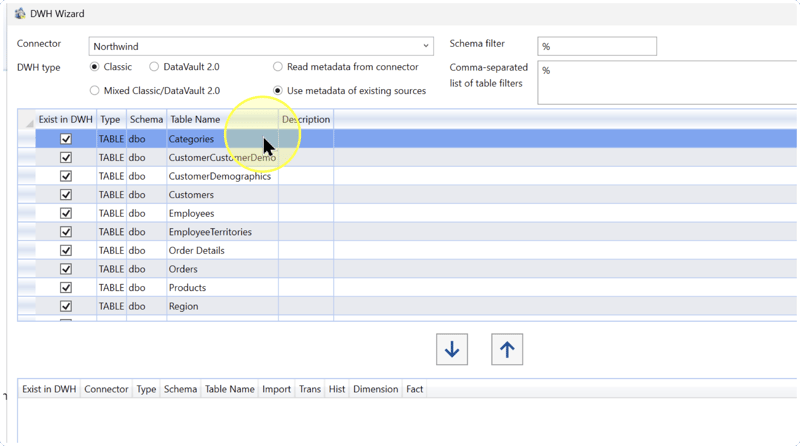The image size is (800, 446).
Task: Click the Trans column header
Action: coord(310,389)
